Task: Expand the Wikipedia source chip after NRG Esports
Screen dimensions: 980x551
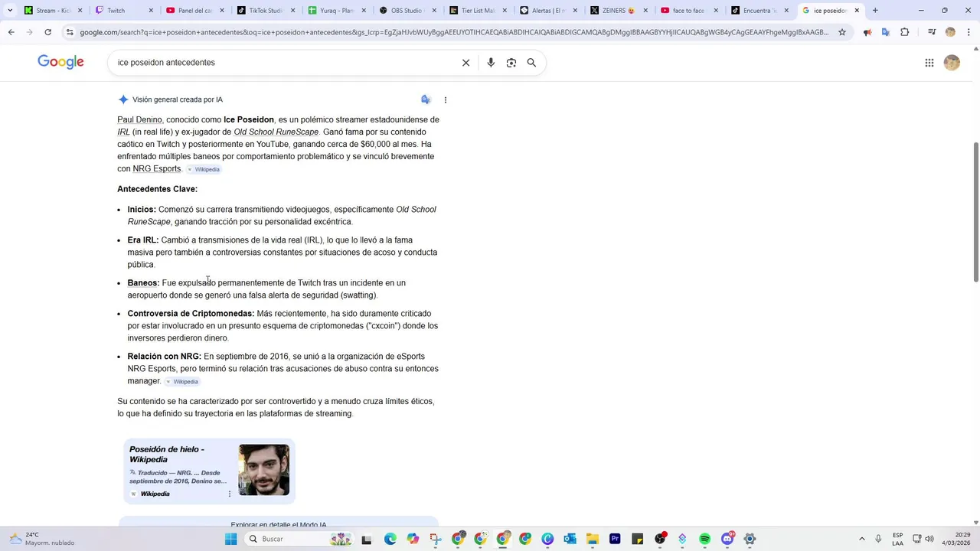Action: click(x=204, y=169)
